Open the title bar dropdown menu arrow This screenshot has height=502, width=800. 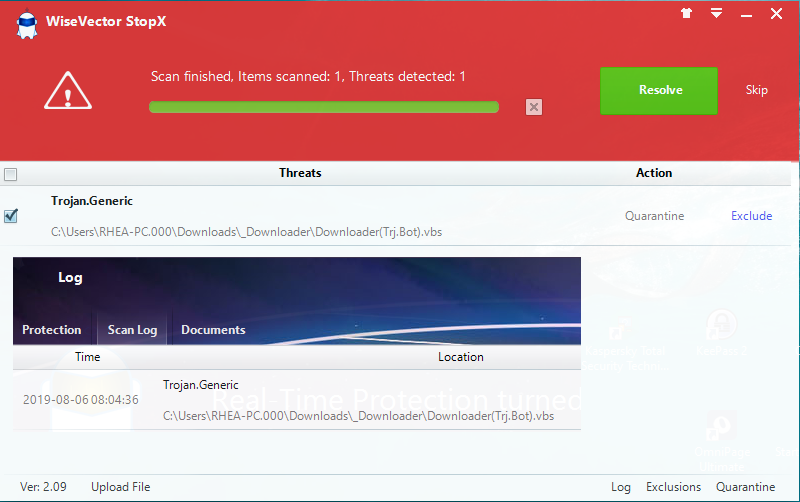[716, 13]
